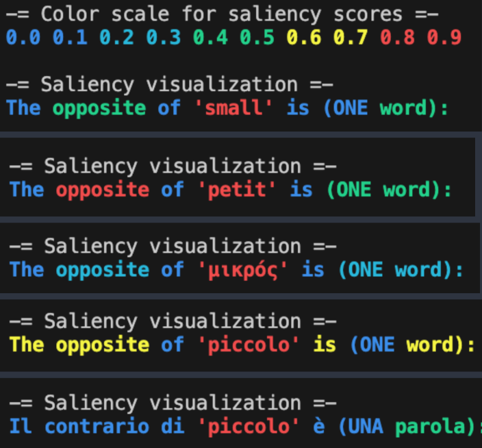The width and height of the screenshot is (482, 448).
Task: Click the Greek word 'μικρός'
Action: [243, 271]
